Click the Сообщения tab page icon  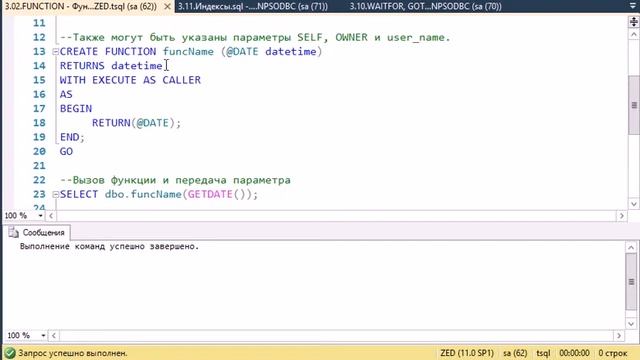tap(13, 233)
